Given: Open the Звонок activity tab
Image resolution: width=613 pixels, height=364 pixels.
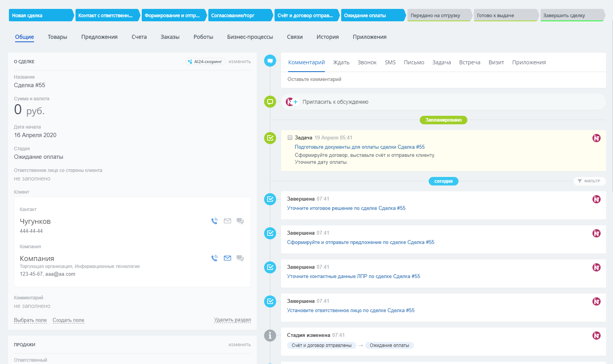Looking at the screenshot, I should click(367, 62).
